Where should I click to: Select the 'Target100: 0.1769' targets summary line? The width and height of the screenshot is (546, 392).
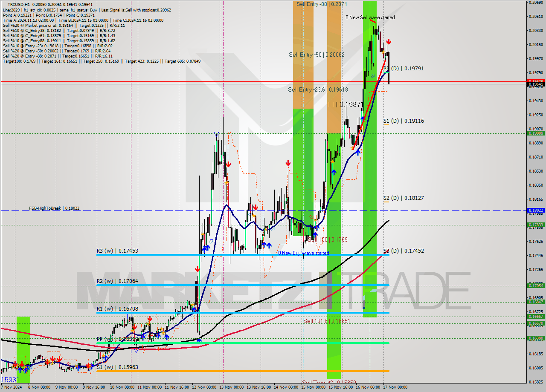click(102, 61)
